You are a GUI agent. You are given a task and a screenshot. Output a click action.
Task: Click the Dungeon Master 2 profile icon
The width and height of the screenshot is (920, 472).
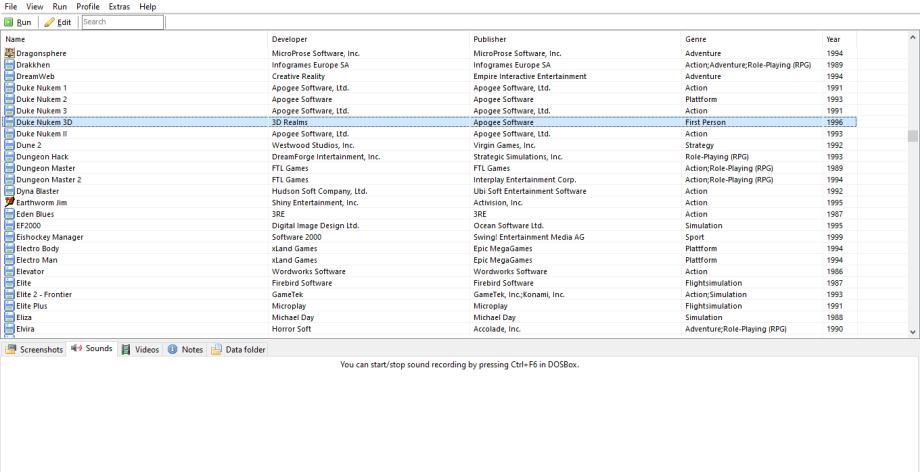[x=9, y=180]
